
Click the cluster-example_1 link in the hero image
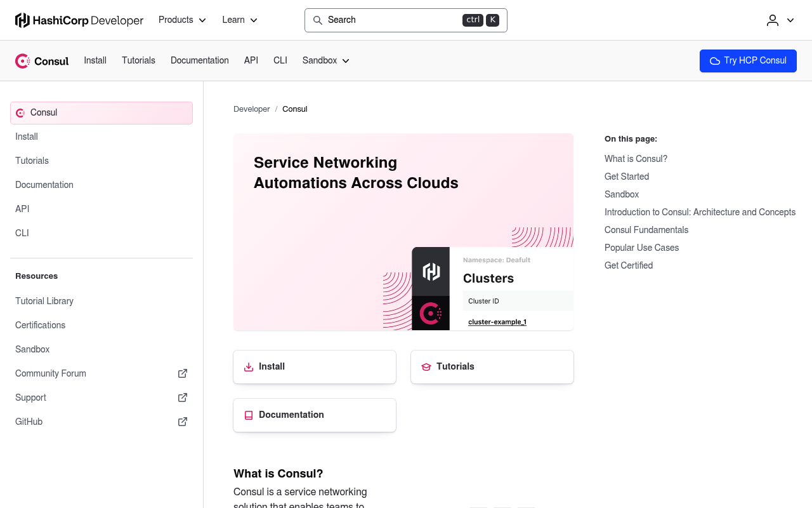[x=497, y=322]
